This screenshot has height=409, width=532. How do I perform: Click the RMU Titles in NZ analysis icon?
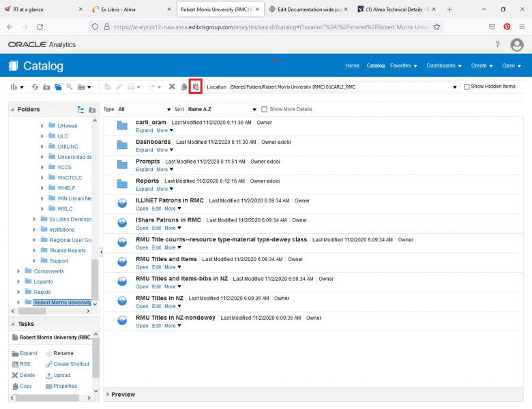pos(122,301)
